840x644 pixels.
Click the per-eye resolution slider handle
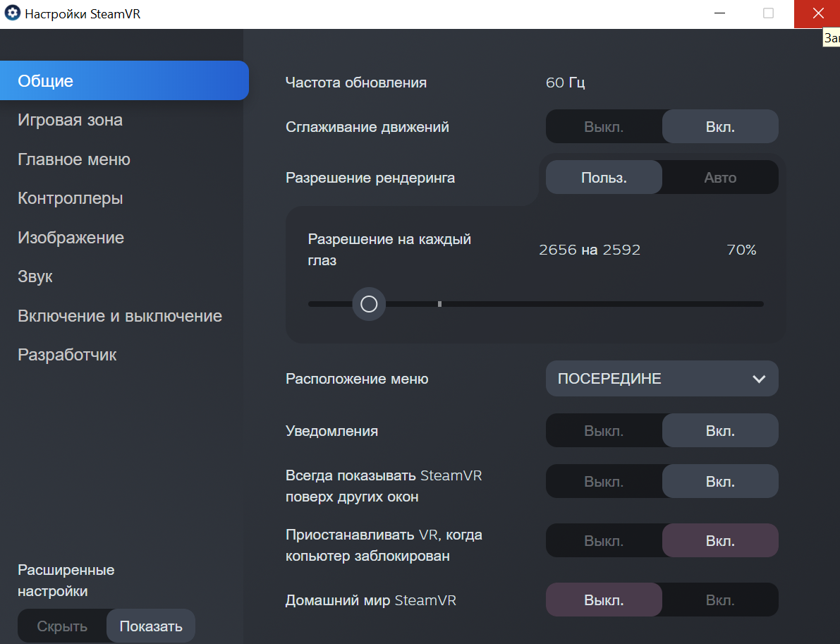pyautogui.click(x=369, y=304)
